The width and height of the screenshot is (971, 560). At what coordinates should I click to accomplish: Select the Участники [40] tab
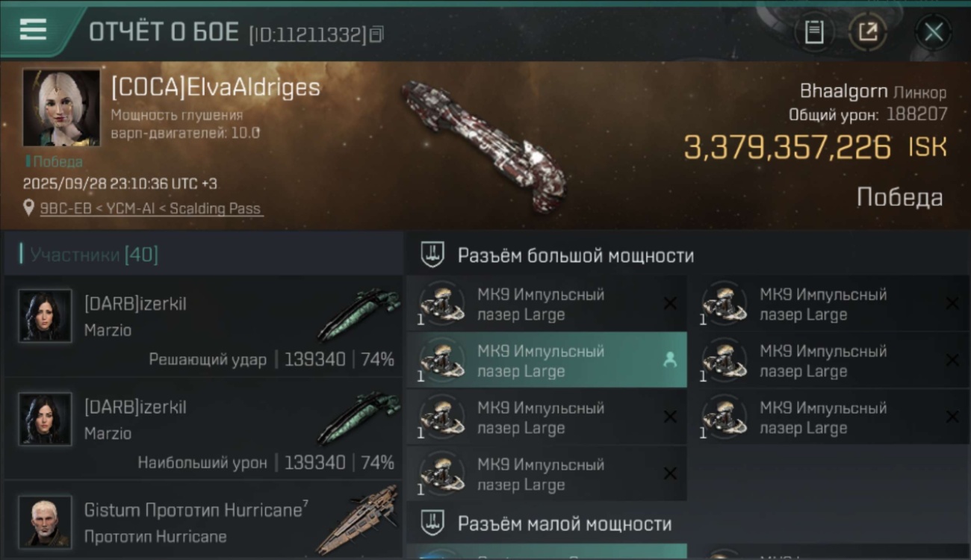click(x=203, y=255)
